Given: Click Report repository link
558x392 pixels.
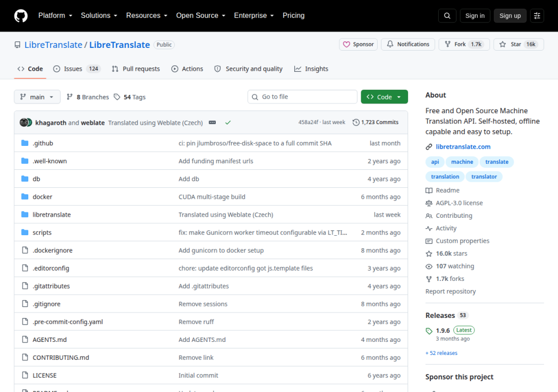Looking at the screenshot, I should [x=451, y=291].
